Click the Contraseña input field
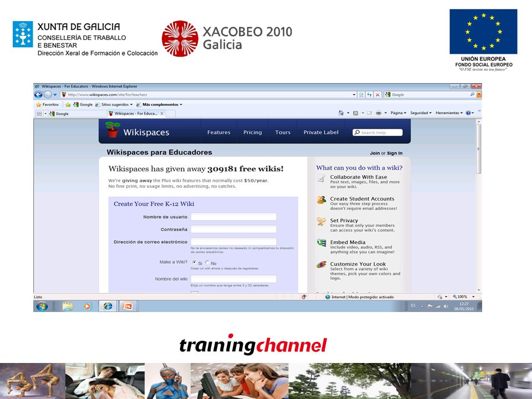532x399 pixels. [233, 229]
